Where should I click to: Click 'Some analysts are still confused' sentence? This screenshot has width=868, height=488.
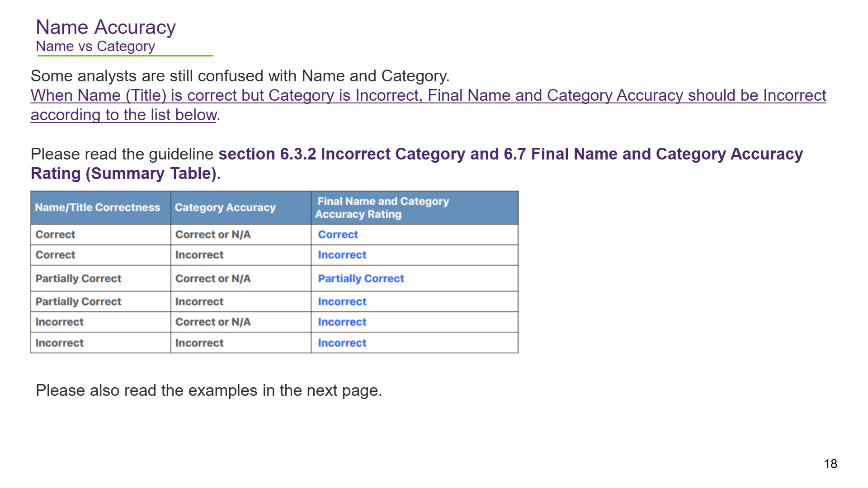pyautogui.click(x=240, y=76)
